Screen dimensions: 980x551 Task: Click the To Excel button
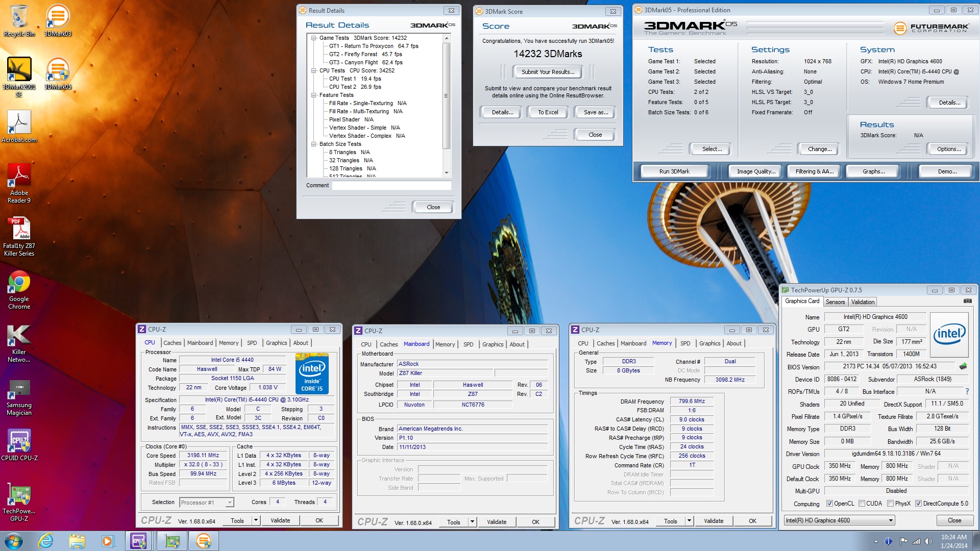pos(548,112)
